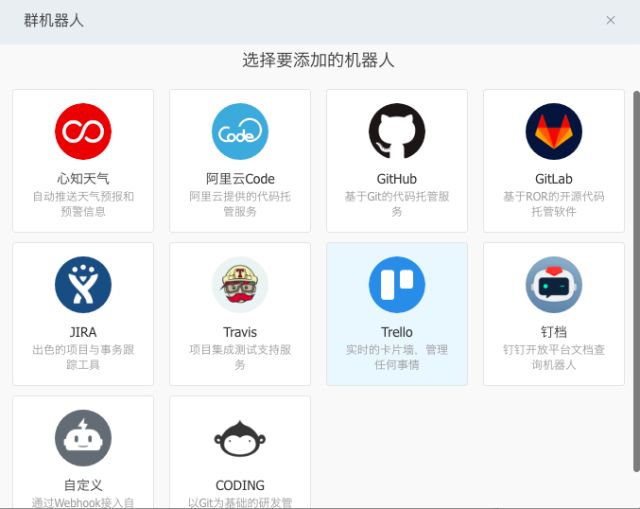Click the Travis title label
This screenshot has width=640, height=509.
point(240,332)
